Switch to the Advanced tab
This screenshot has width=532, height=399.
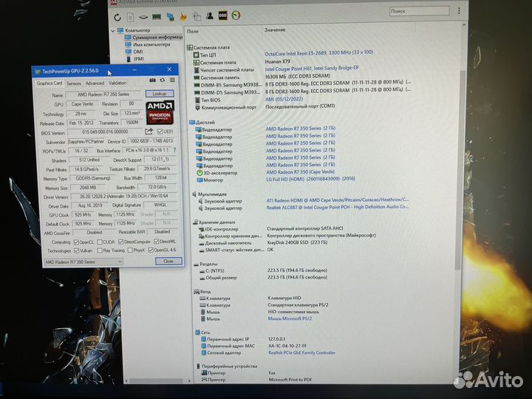point(95,83)
